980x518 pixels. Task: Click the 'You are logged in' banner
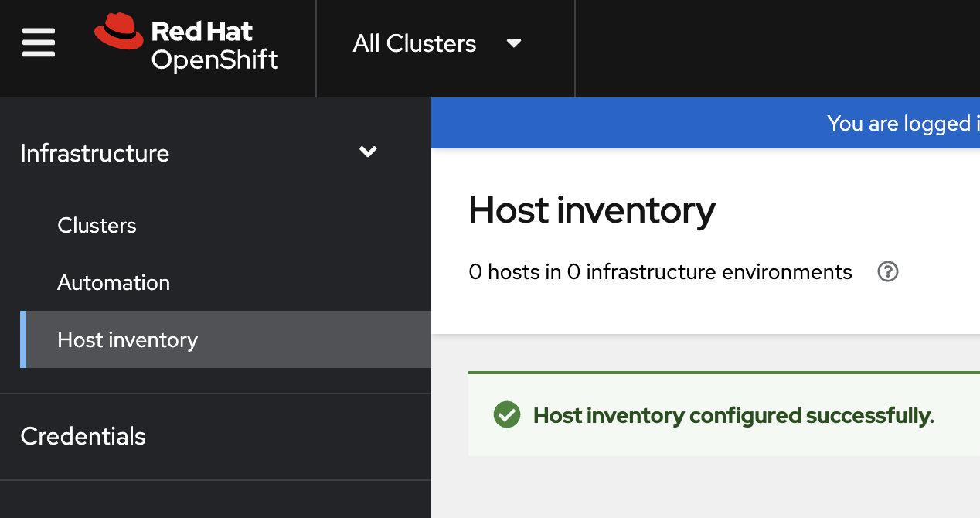(x=897, y=123)
